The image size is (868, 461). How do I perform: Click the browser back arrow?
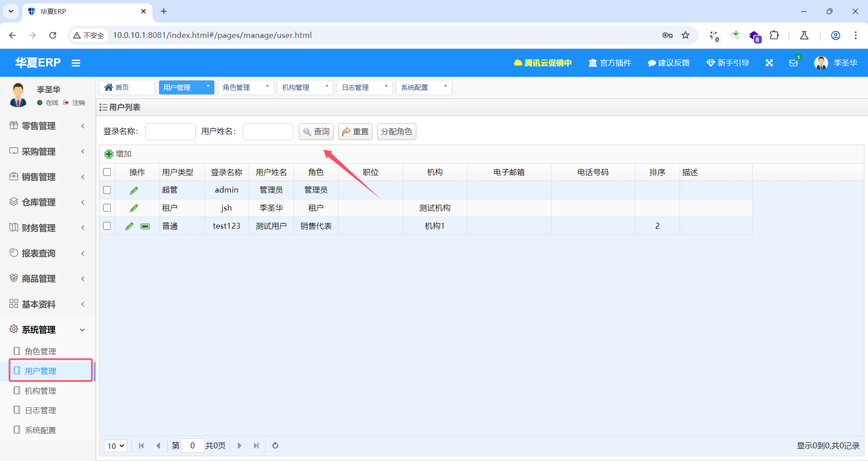(x=13, y=35)
